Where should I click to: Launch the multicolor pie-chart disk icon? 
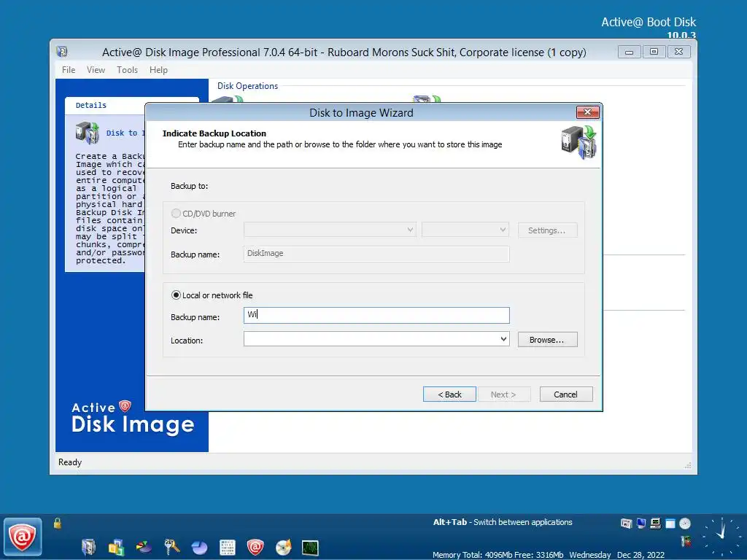coord(144,547)
